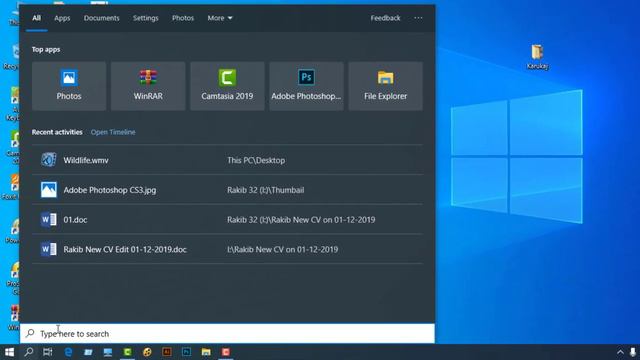
Task: Click the image icon of Adobe Photoshop CS3.jpg
Action: (49, 190)
